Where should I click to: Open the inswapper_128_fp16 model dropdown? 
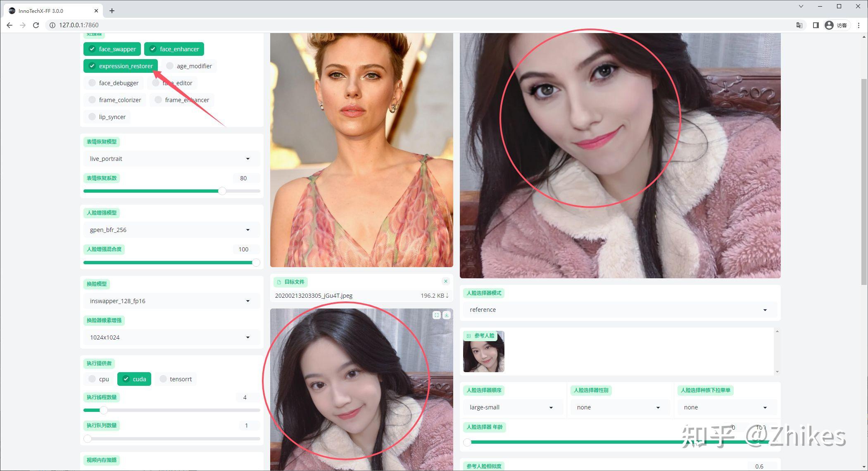point(171,301)
